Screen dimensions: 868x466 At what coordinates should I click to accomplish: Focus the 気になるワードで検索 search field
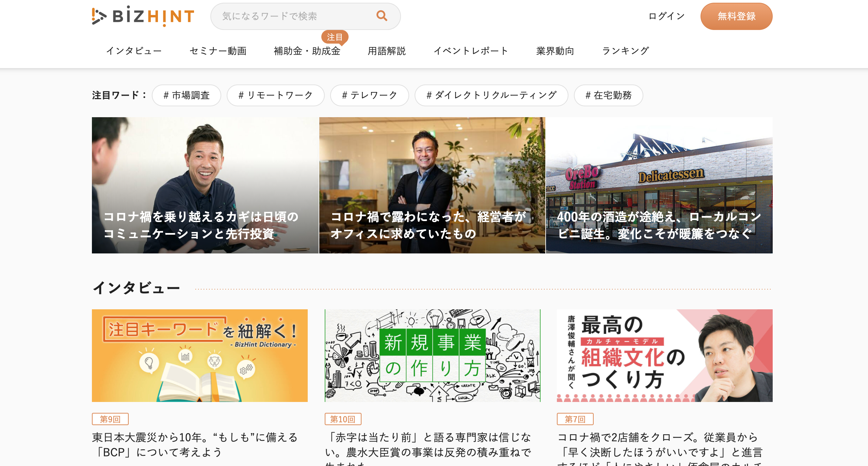305,16
